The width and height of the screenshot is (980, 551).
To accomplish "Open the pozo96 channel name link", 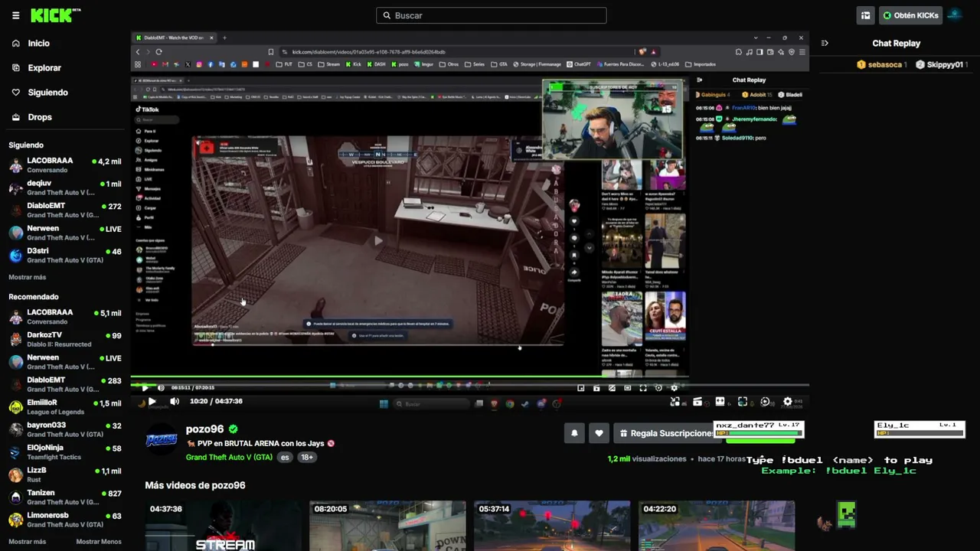I will point(204,429).
